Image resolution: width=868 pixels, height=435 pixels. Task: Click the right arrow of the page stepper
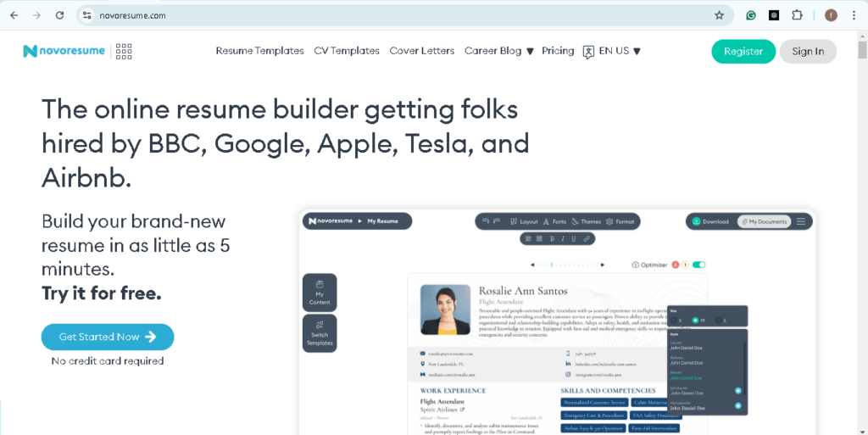click(x=603, y=265)
